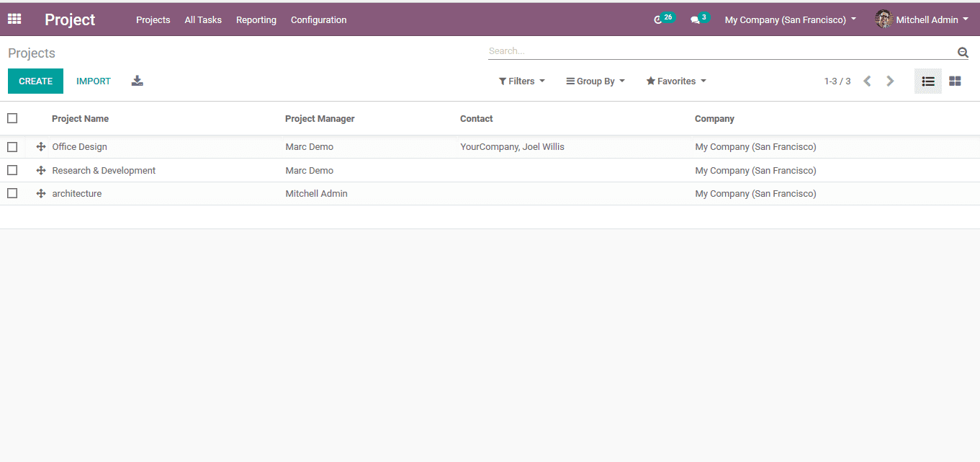This screenshot has width=980, height=462.
Task: Go to next page arrow
Action: click(x=890, y=81)
